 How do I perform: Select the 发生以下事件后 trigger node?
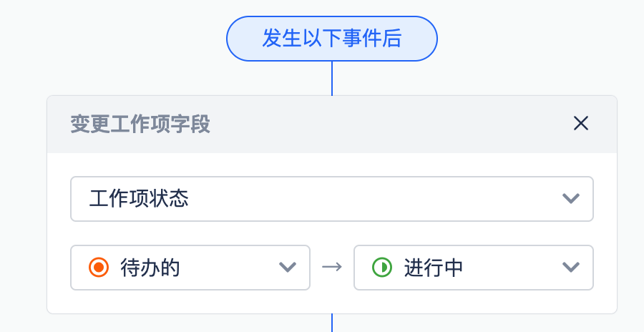[x=332, y=39]
